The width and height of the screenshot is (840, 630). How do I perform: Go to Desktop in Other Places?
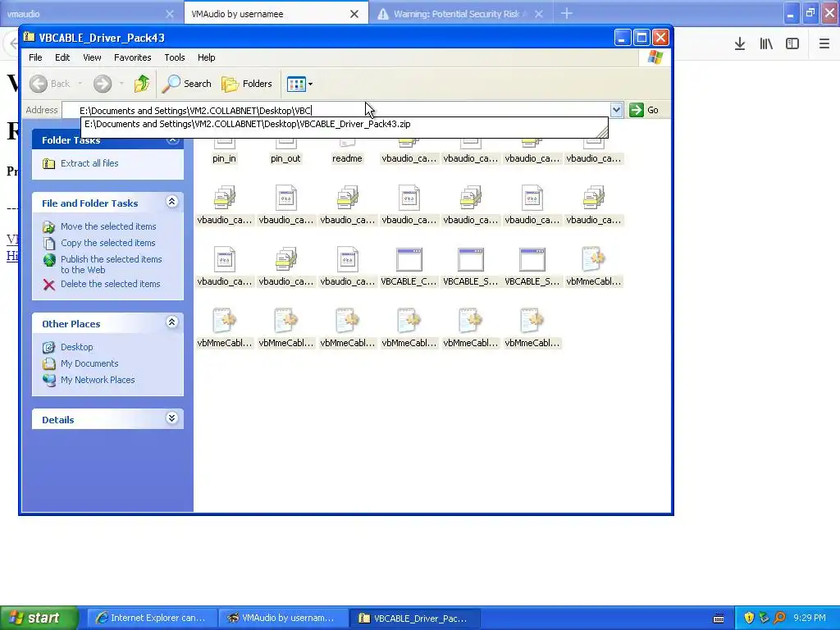(76, 347)
